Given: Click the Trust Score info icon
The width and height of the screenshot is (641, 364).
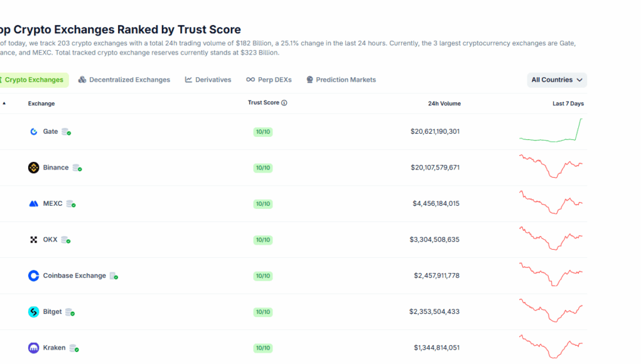Looking at the screenshot, I should pos(284,103).
